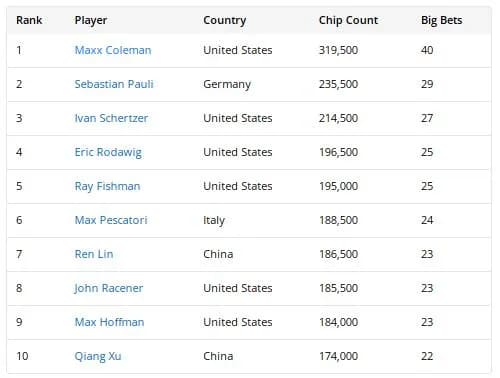Select the 319,500 chip count cell
This screenshot has height=378, width=500.
tap(338, 50)
